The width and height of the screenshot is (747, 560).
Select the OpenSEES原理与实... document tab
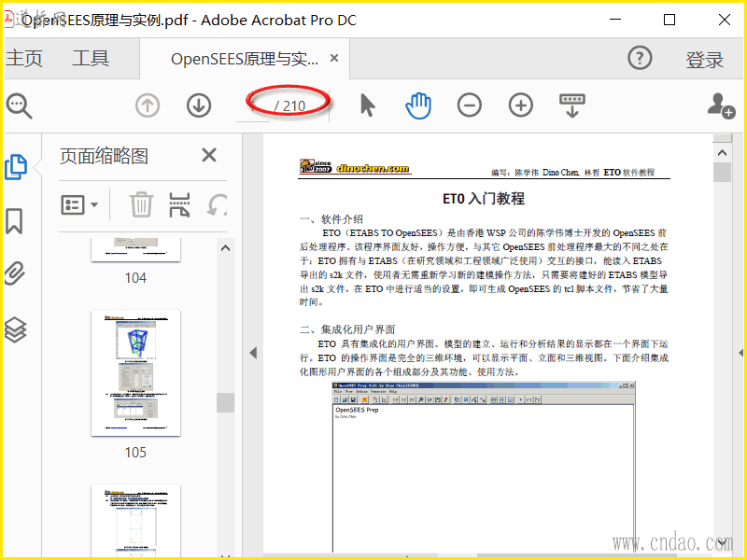(245, 59)
